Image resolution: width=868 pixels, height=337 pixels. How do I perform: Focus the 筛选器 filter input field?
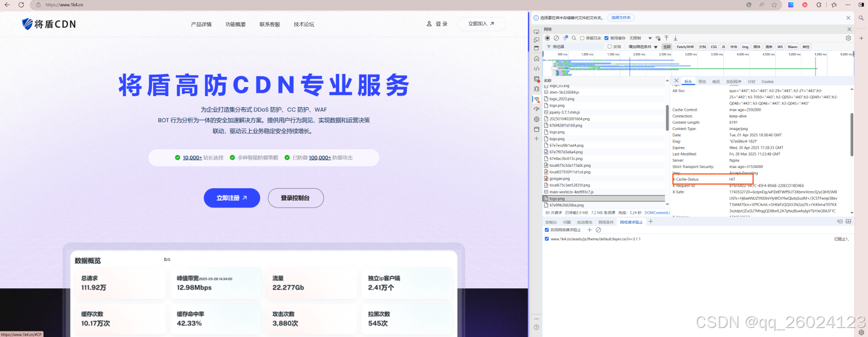573,46
